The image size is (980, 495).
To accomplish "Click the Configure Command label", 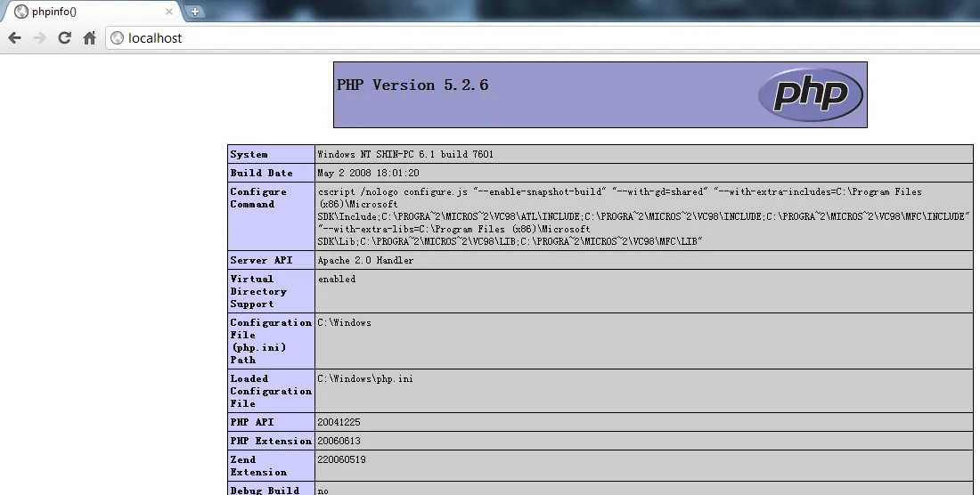I will [258, 198].
